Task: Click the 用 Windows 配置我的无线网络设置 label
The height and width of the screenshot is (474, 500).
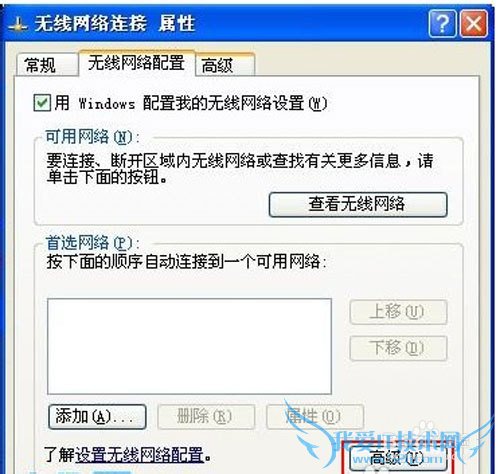Action: click(191, 103)
